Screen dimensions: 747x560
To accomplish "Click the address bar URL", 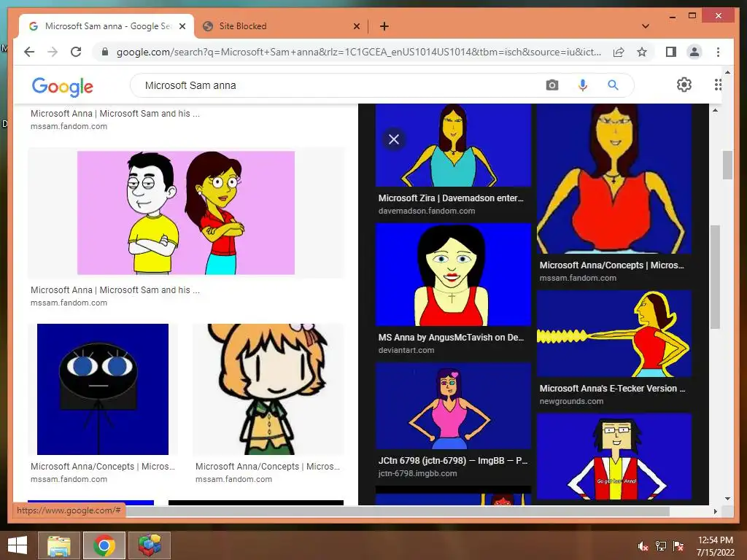I will pyautogui.click(x=358, y=52).
